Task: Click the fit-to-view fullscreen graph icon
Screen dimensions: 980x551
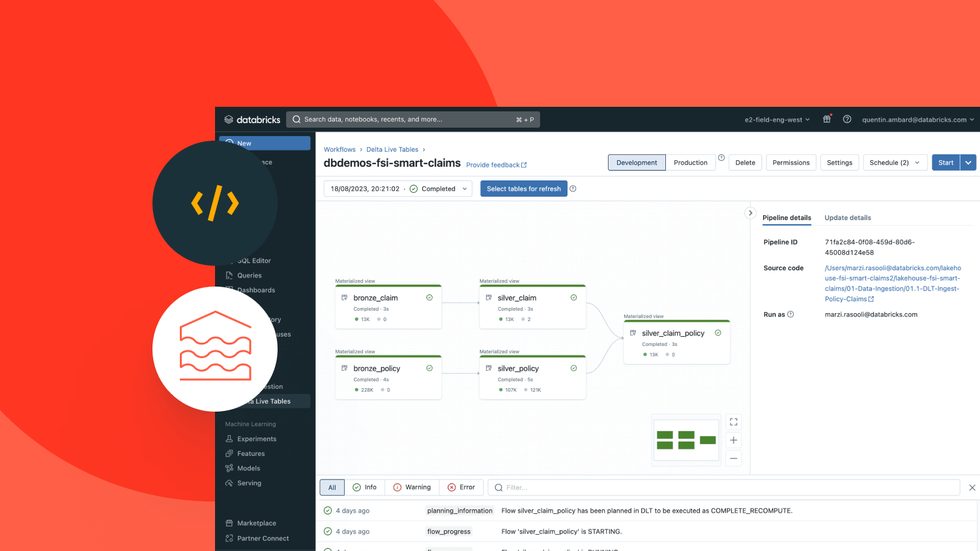Action: [734, 422]
